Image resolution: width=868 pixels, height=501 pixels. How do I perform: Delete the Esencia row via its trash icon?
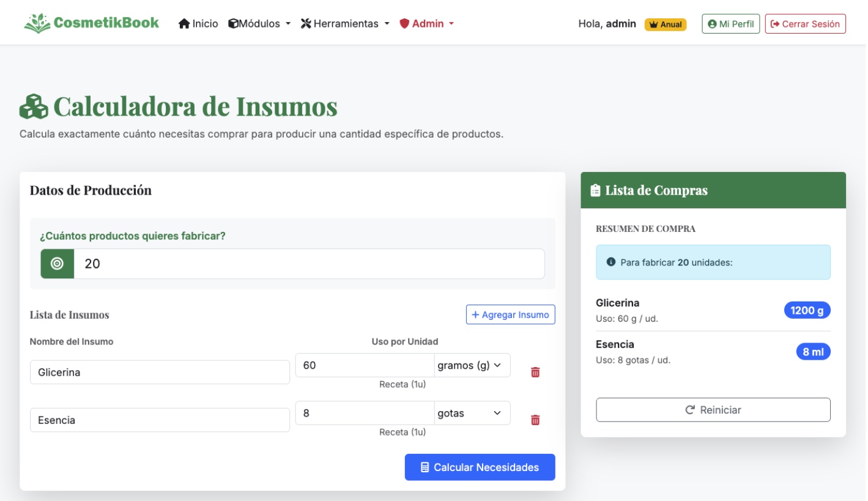click(535, 420)
